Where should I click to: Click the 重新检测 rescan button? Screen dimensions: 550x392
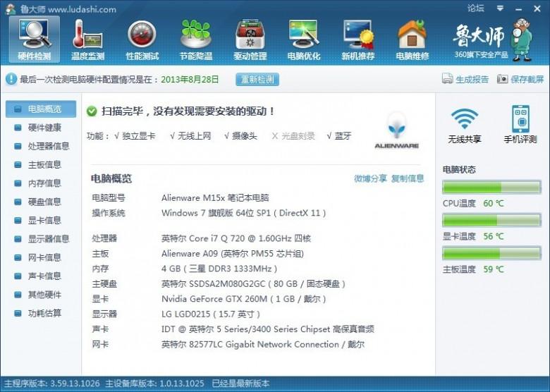click(x=257, y=80)
